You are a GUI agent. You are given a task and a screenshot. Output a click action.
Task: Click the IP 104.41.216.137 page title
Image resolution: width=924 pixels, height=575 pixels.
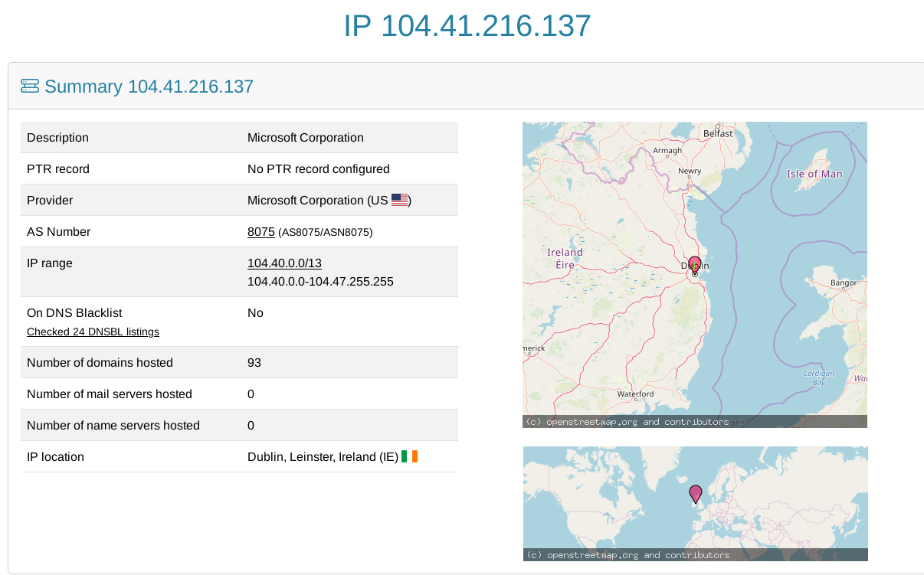tap(467, 26)
